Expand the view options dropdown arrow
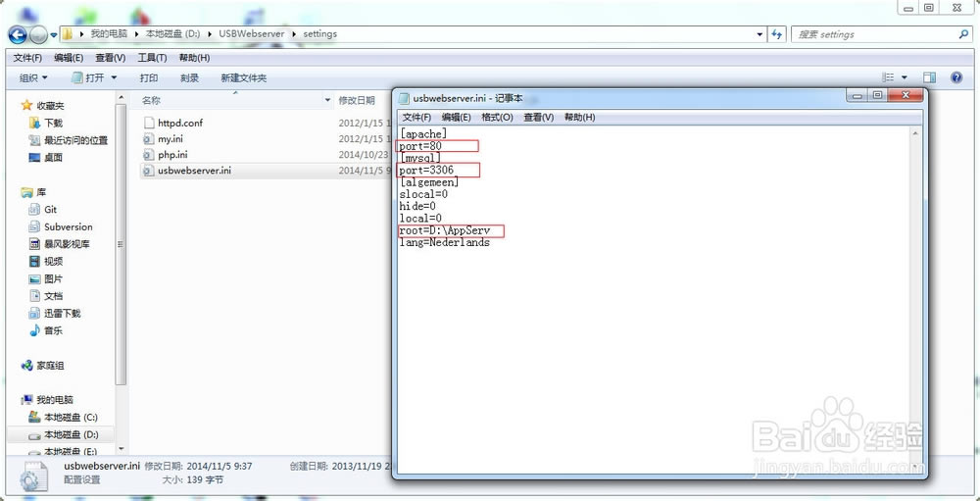This screenshot has width=980, height=501. coord(905,78)
